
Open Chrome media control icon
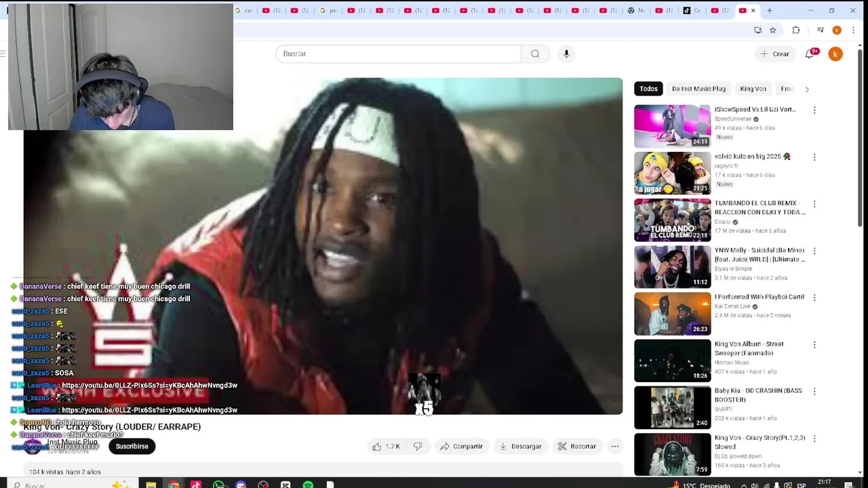820,30
